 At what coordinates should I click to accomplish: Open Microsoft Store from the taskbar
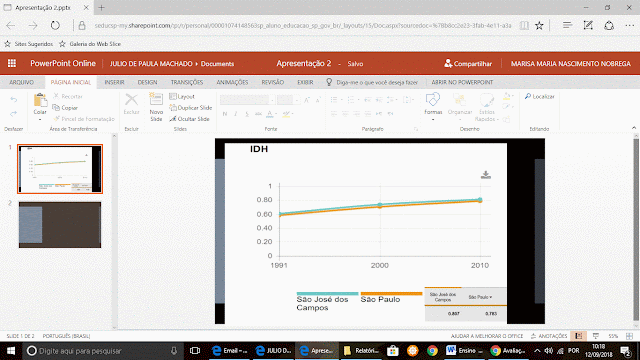coord(393,351)
